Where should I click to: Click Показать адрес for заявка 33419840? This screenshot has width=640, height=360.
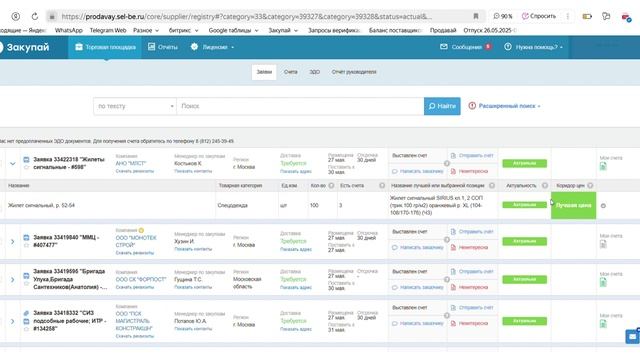click(296, 249)
